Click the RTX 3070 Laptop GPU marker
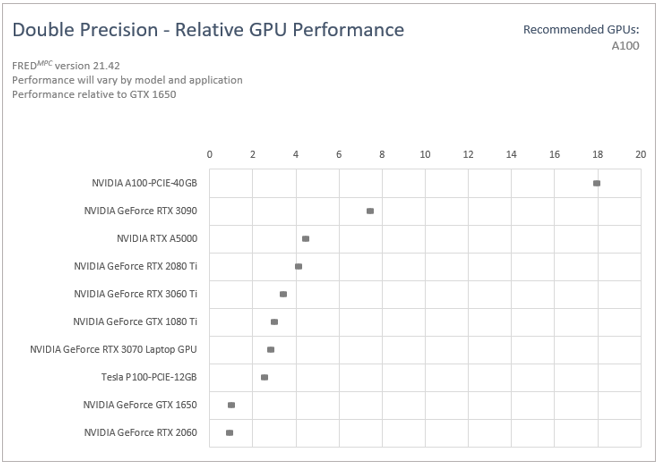Viewport: 659px width, 466px height. (x=270, y=349)
